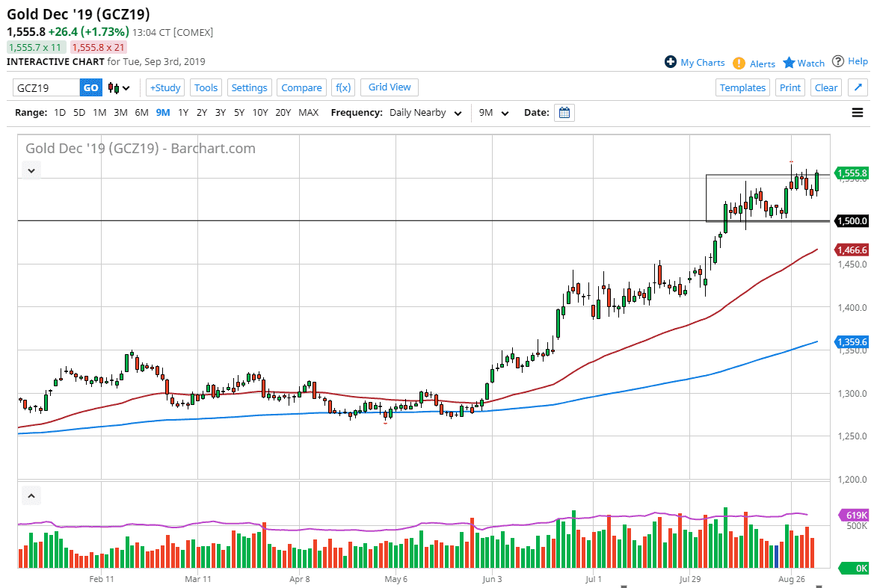This screenshot has width=874, height=588.
Task: Collapse the volume pane with its chevron
Action: pos(31,495)
